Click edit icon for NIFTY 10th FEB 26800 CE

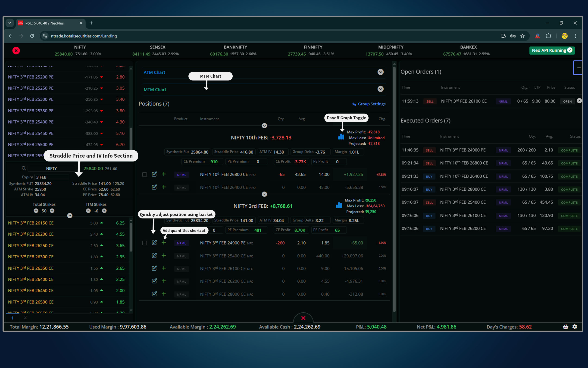pyautogui.click(x=154, y=174)
